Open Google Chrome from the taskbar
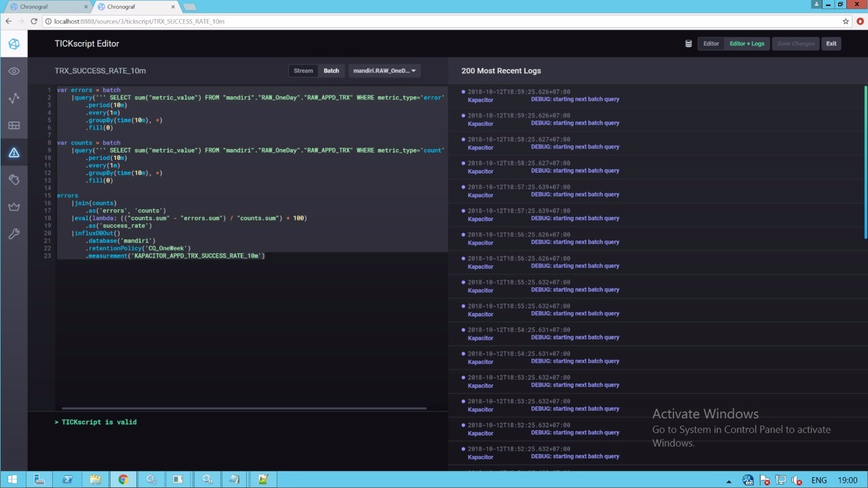Image resolution: width=868 pixels, height=488 pixels. point(123,479)
